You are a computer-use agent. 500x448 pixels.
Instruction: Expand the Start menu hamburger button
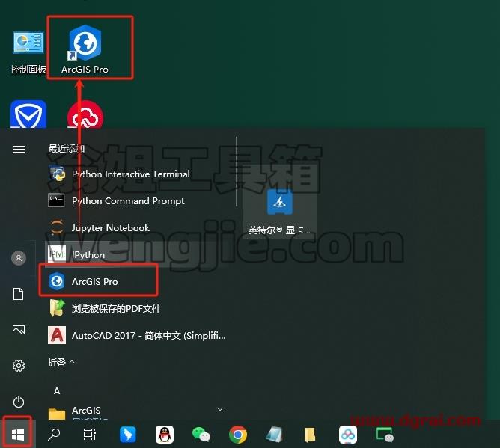point(19,149)
